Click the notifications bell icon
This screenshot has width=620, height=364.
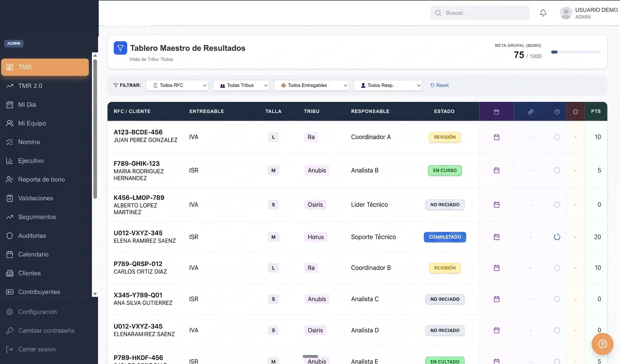point(543,13)
